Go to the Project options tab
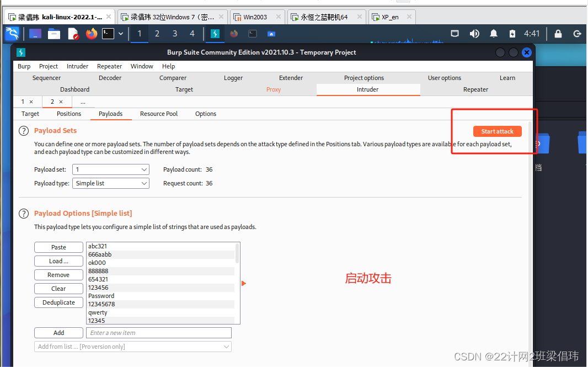Image resolution: width=588 pixels, height=367 pixels. point(364,78)
